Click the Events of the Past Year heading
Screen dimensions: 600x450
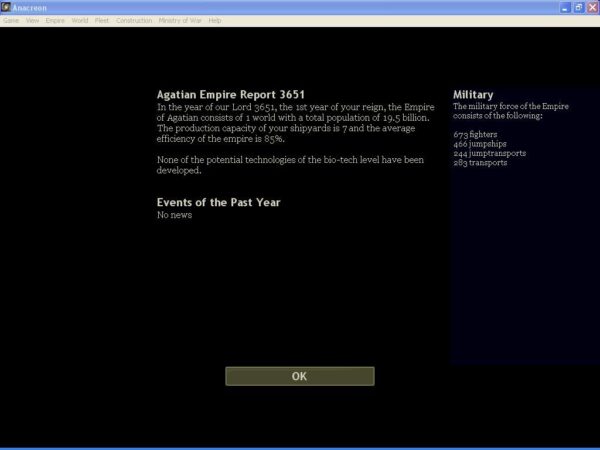tap(218, 202)
